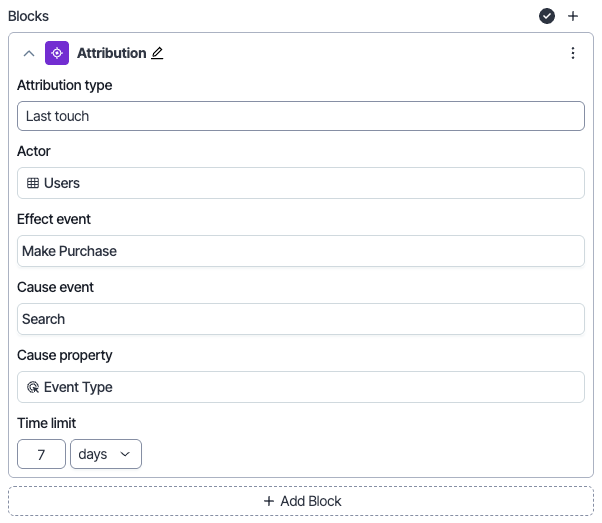
Task: Select the Cause event 'Search' field
Action: [x=300, y=319]
